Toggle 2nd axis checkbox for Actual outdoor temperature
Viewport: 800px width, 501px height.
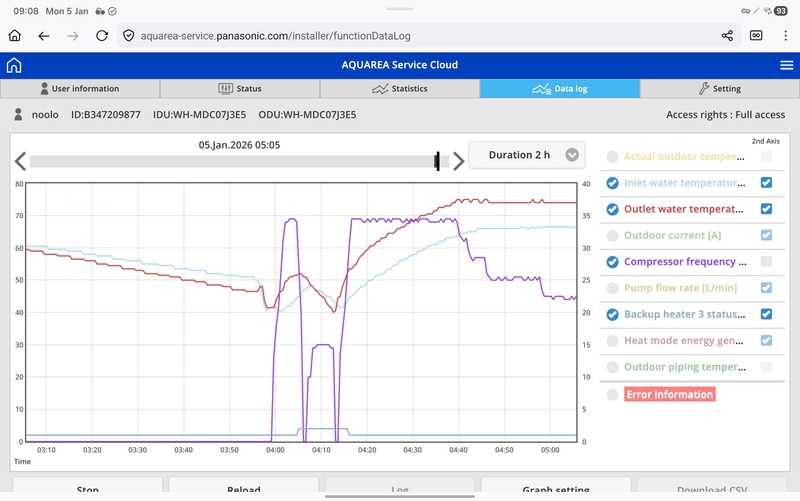(x=766, y=156)
